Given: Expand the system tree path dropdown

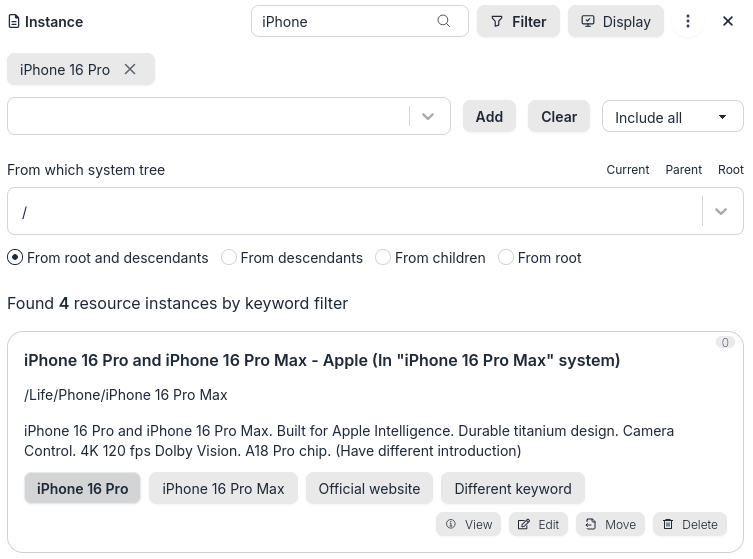Looking at the screenshot, I should point(721,212).
